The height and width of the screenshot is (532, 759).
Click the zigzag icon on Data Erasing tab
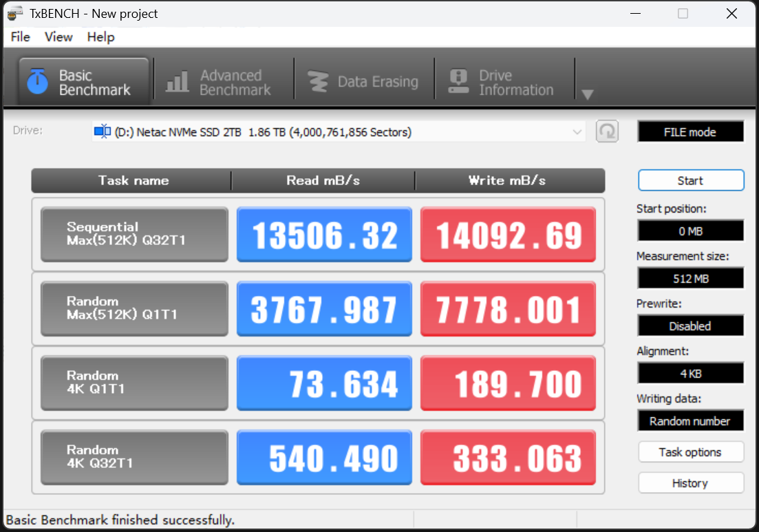point(319,81)
